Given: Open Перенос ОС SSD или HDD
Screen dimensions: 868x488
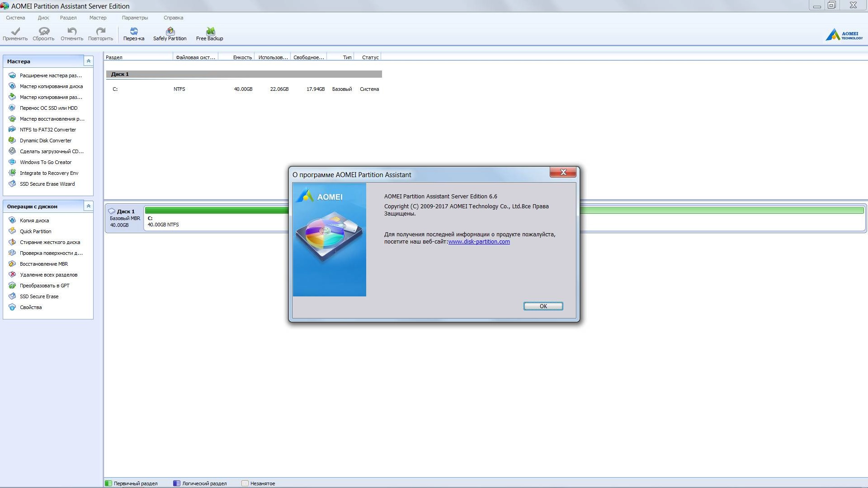Looking at the screenshot, I should click(43, 108).
